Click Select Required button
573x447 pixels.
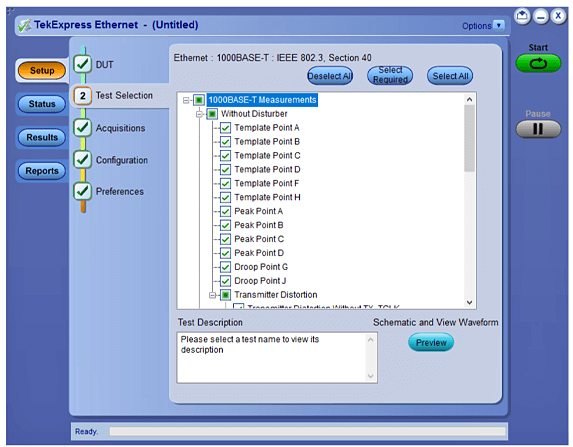tap(390, 75)
